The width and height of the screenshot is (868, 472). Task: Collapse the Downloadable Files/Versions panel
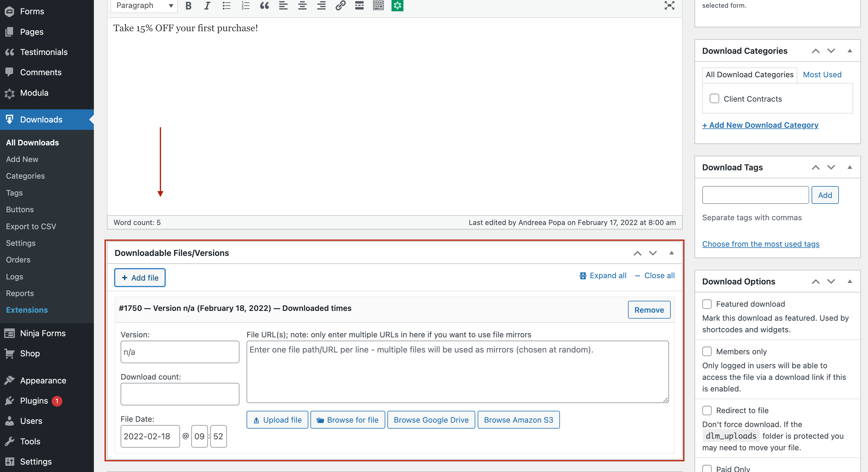671,253
